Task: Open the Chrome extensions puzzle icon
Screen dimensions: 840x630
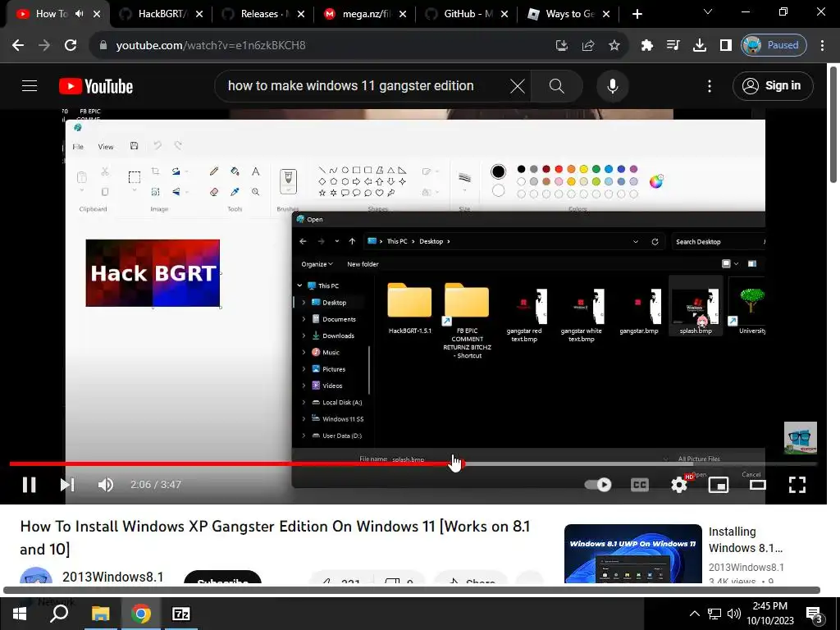Action: point(646,45)
